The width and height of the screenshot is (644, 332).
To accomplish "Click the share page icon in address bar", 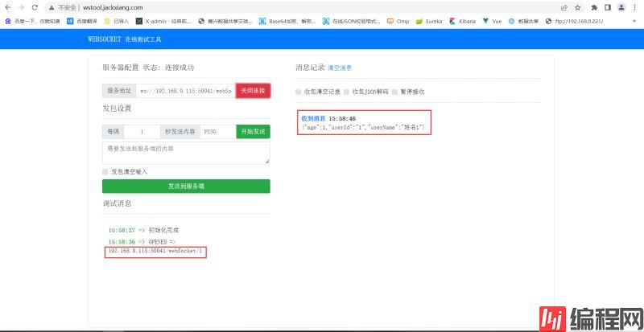I will click(x=563, y=7).
